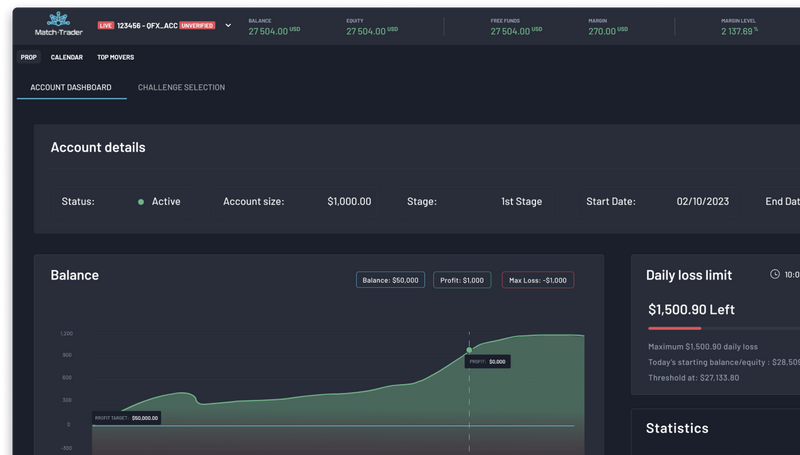The height and width of the screenshot is (455, 800).
Task: Open the Challenge Selection tab
Action: point(181,88)
